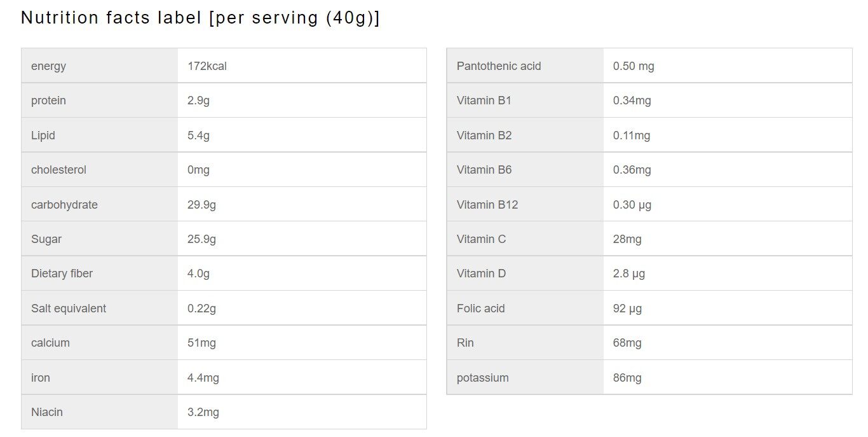Select the iron value 4.4mg
The image size is (868, 437).
click(x=203, y=378)
